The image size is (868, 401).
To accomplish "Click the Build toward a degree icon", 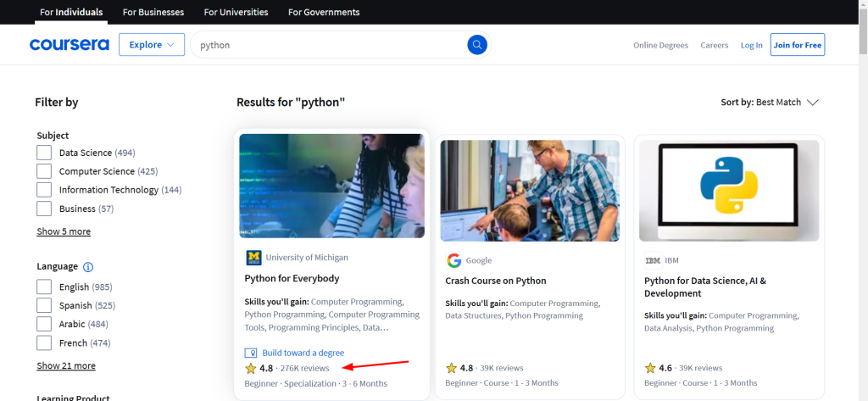I will pos(251,353).
